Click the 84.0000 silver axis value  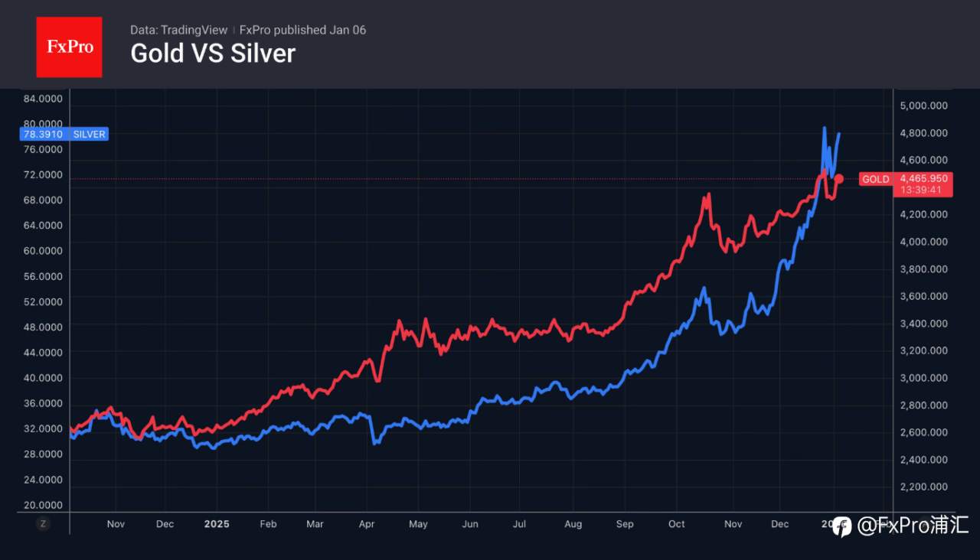pos(44,99)
